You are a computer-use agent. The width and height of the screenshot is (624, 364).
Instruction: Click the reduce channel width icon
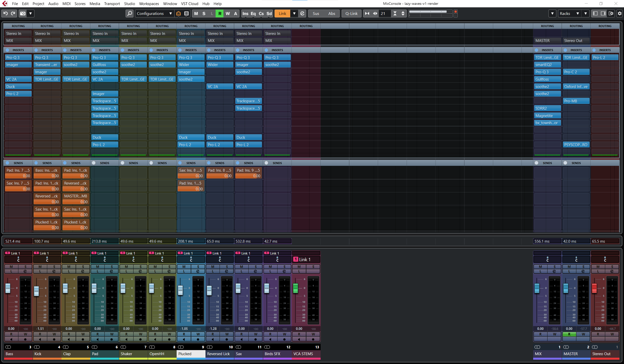pos(367,13)
